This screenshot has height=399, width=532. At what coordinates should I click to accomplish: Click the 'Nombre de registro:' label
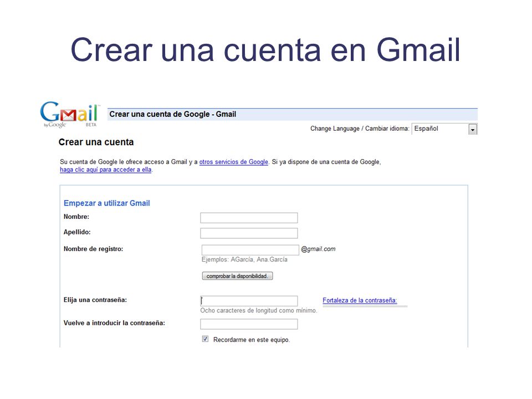(x=93, y=249)
